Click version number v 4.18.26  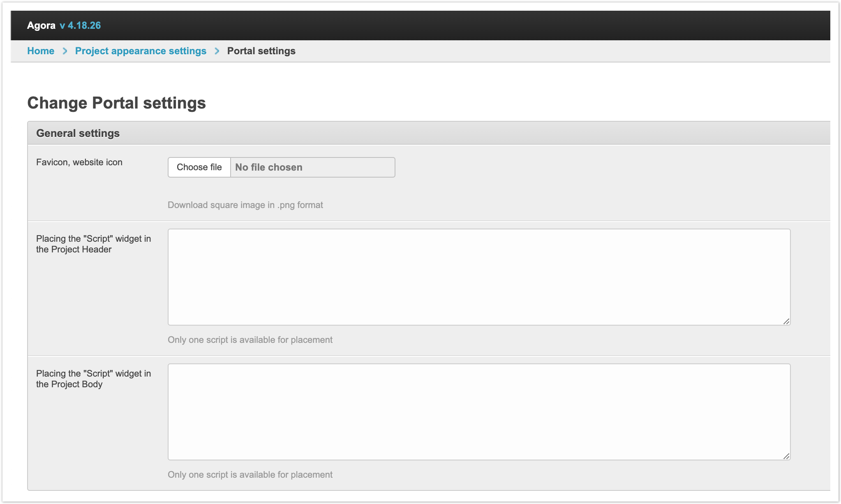tap(80, 25)
